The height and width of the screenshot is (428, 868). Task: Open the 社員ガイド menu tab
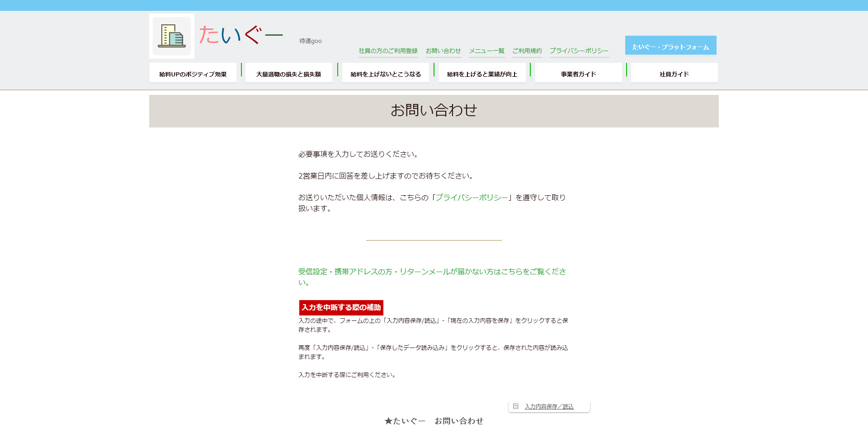[x=674, y=73]
